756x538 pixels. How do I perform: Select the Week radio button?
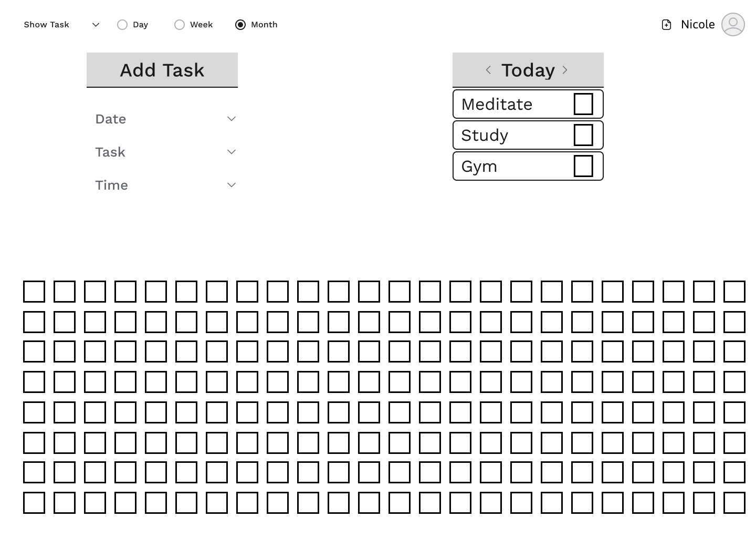click(180, 24)
